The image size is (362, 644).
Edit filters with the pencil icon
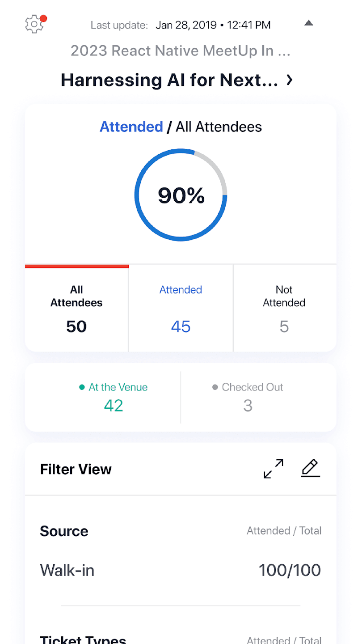(310, 468)
